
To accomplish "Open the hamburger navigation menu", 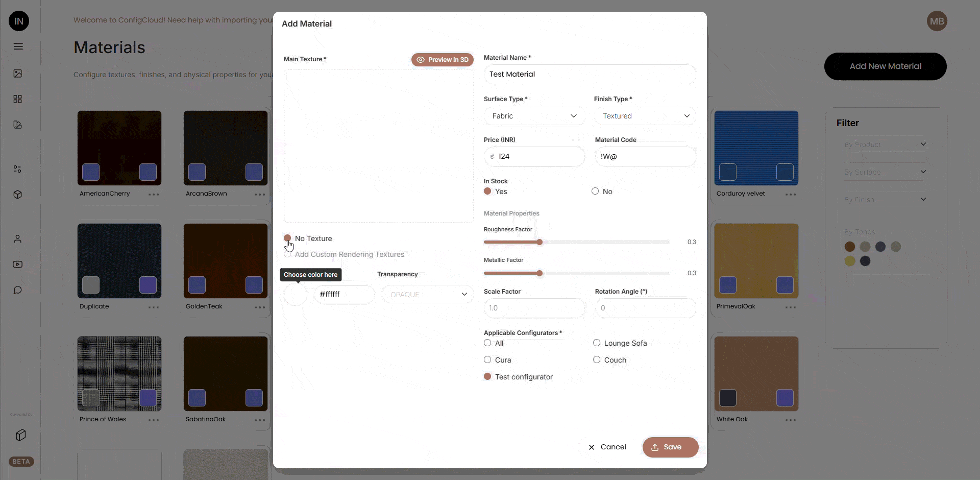I will click(x=18, y=46).
